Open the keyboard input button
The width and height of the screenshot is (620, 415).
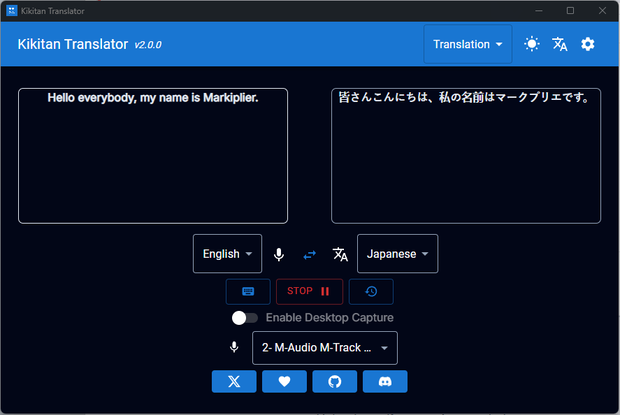point(248,292)
